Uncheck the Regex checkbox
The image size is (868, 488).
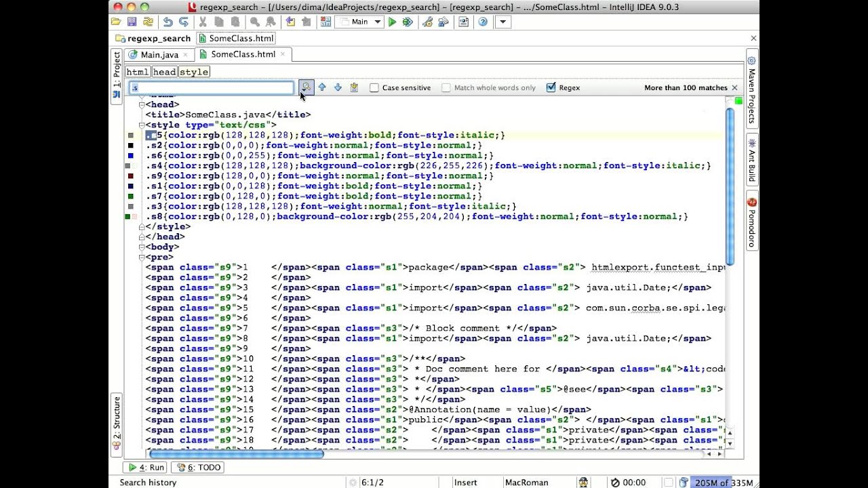[x=551, y=87]
